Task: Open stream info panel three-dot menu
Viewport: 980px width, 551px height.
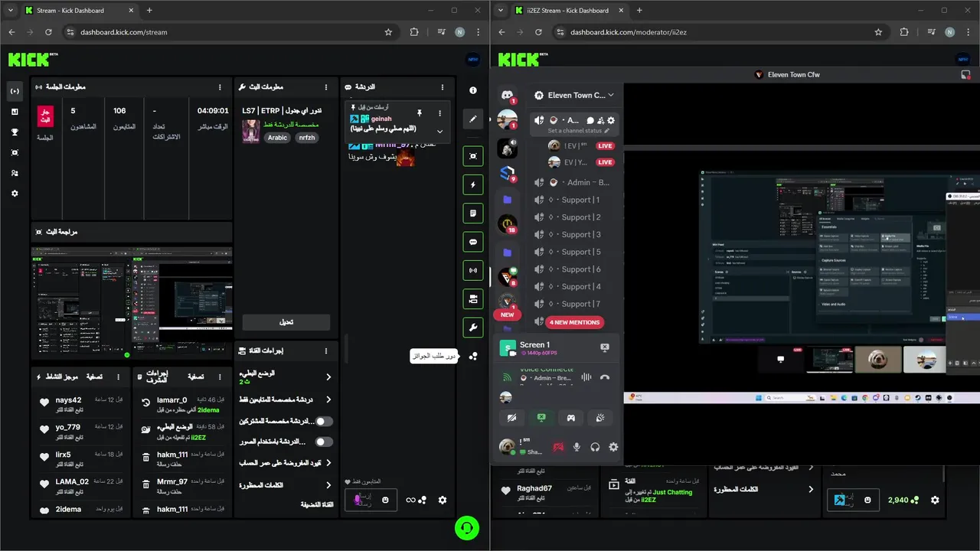Action: 326,87
